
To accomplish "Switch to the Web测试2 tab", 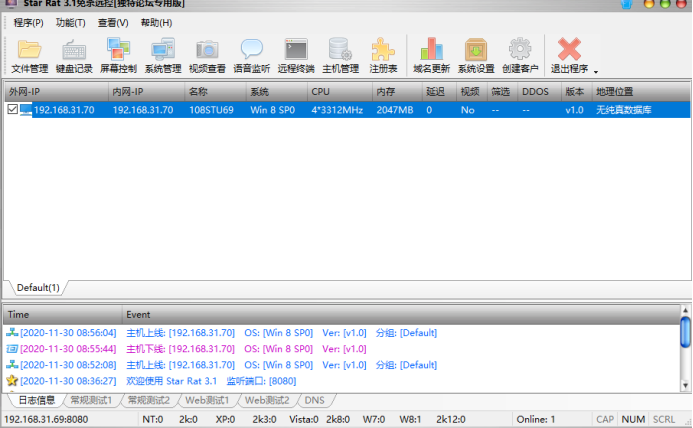I will [x=267, y=400].
